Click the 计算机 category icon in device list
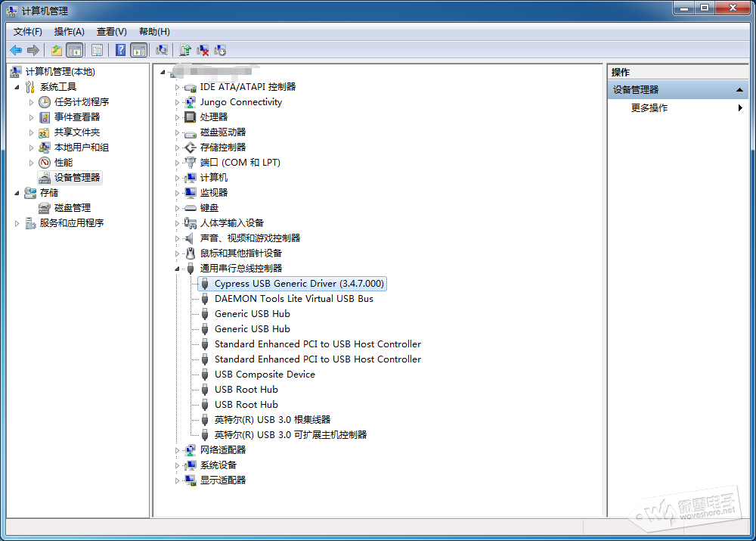Screen dimensions: 756x541 point(191,178)
